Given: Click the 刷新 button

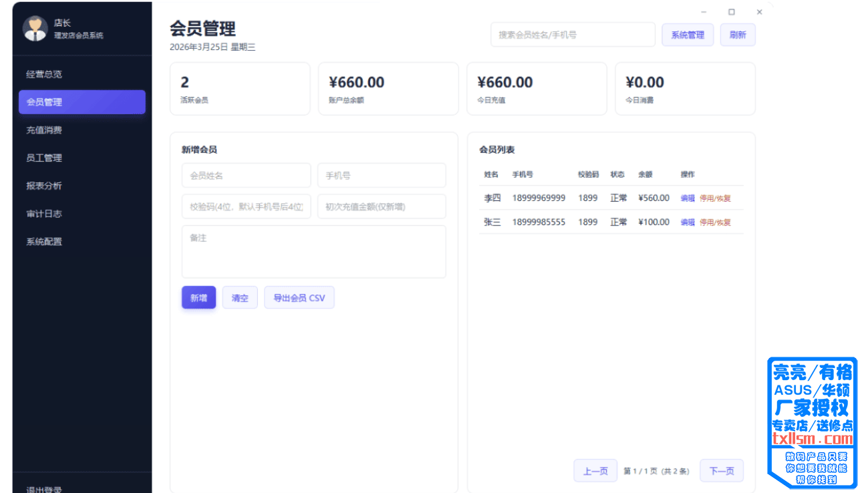Looking at the screenshot, I should tap(737, 35).
